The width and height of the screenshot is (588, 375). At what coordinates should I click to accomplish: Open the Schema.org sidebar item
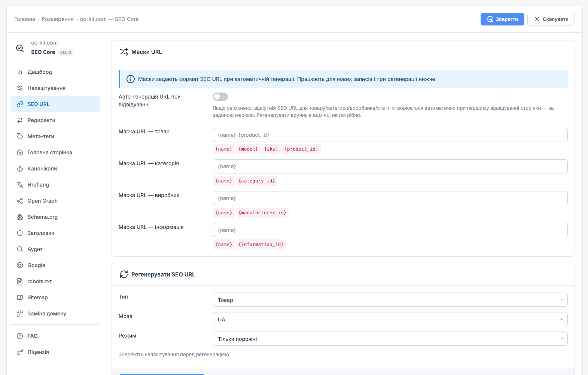55,217
